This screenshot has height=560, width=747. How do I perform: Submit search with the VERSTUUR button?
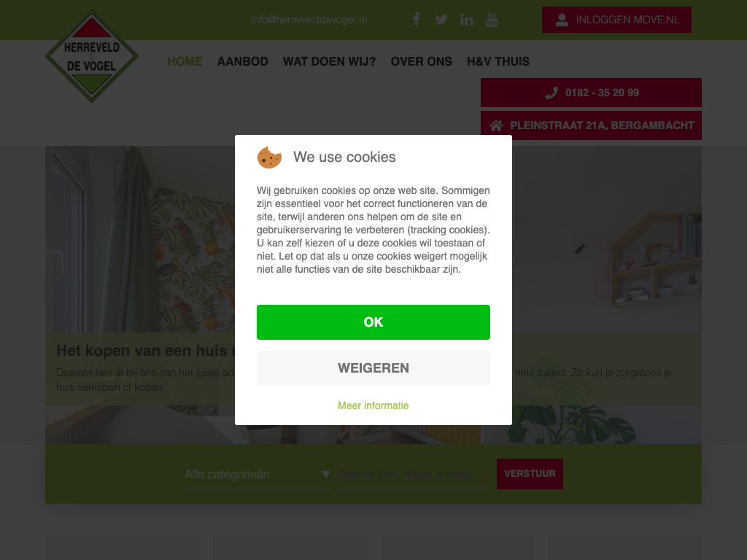[530, 474]
